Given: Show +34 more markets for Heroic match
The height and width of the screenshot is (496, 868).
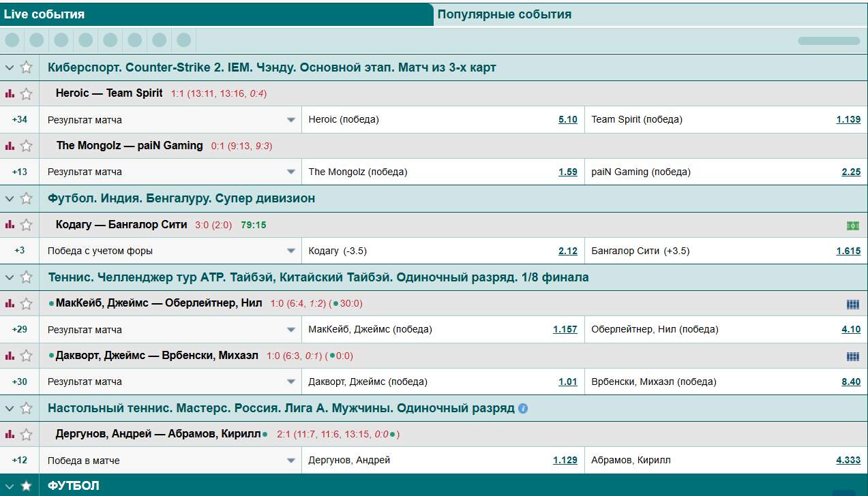Looking at the screenshot, I should pos(20,120).
